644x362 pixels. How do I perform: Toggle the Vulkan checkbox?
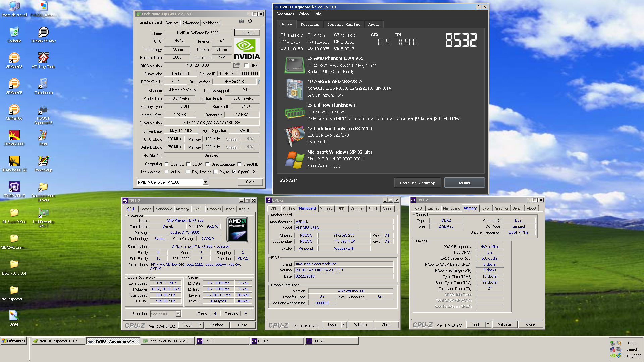point(167,172)
